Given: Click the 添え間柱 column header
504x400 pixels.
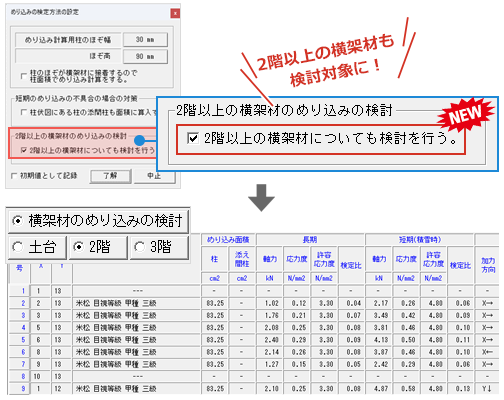Looking at the screenshot, I should click(242, 259).
